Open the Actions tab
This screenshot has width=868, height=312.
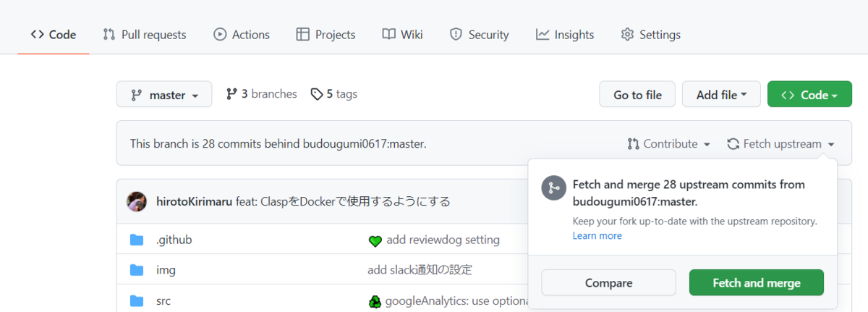coord(242,35)
